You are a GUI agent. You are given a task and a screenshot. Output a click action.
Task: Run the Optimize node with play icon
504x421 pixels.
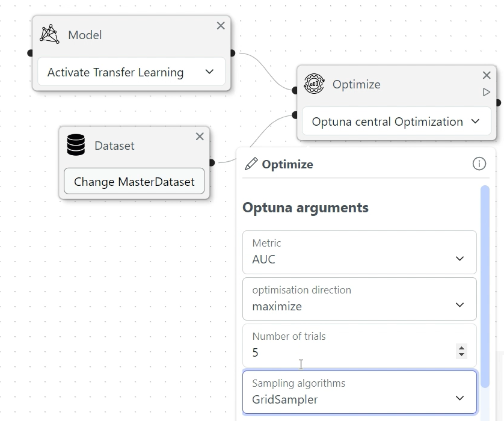pyautogui.click(x=487, y=92)
